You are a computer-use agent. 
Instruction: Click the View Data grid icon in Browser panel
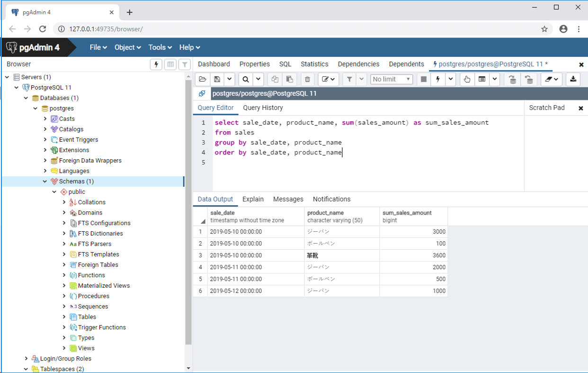point(170,64)
